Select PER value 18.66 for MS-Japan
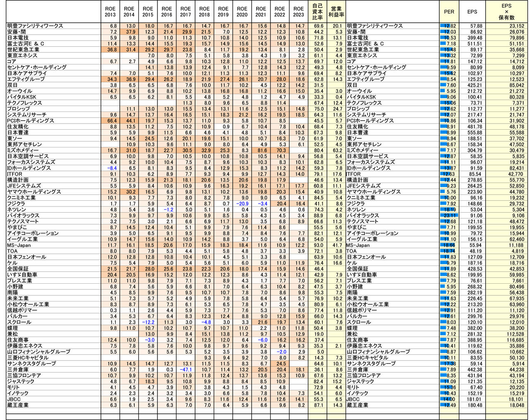The width and height of the screenshot is (529, 420). (x=449, y=245)
